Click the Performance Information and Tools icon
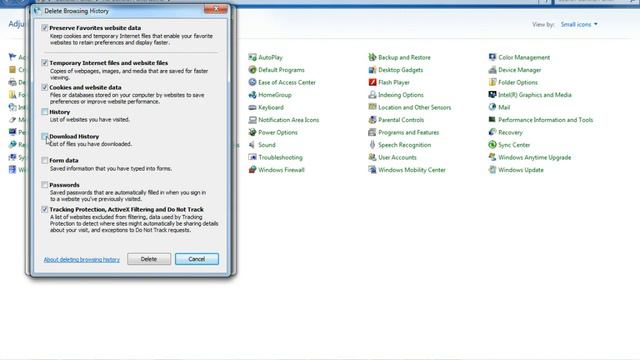This screenshot has width=640, height=360. pyautogui.click(x=492, y=120)
